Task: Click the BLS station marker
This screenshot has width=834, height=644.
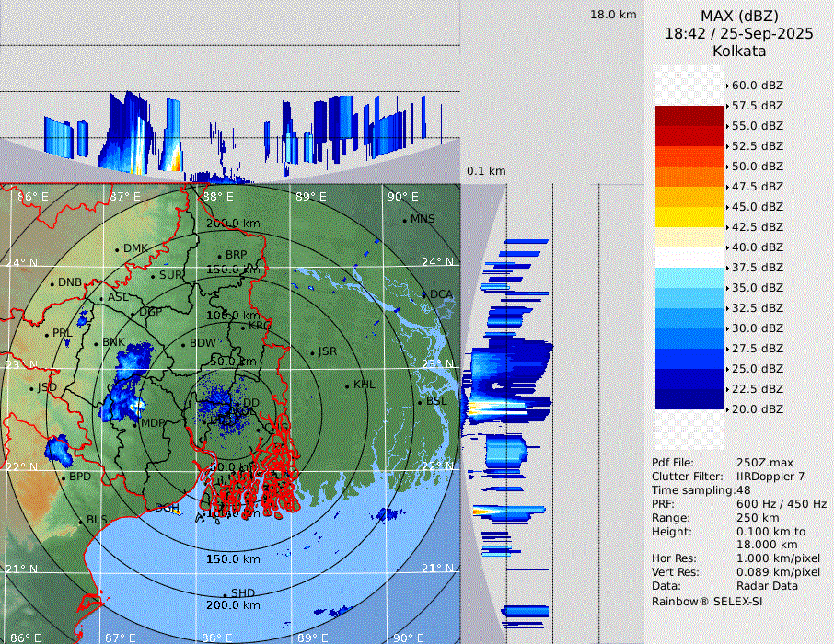Action: (81, 521)
